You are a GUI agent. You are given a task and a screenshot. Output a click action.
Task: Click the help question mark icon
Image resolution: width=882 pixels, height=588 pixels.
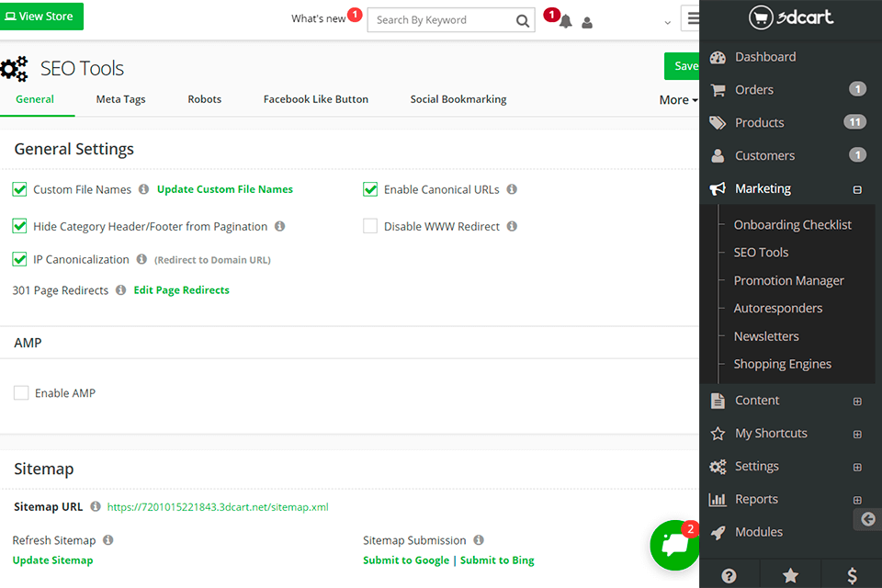coord(729,574)
